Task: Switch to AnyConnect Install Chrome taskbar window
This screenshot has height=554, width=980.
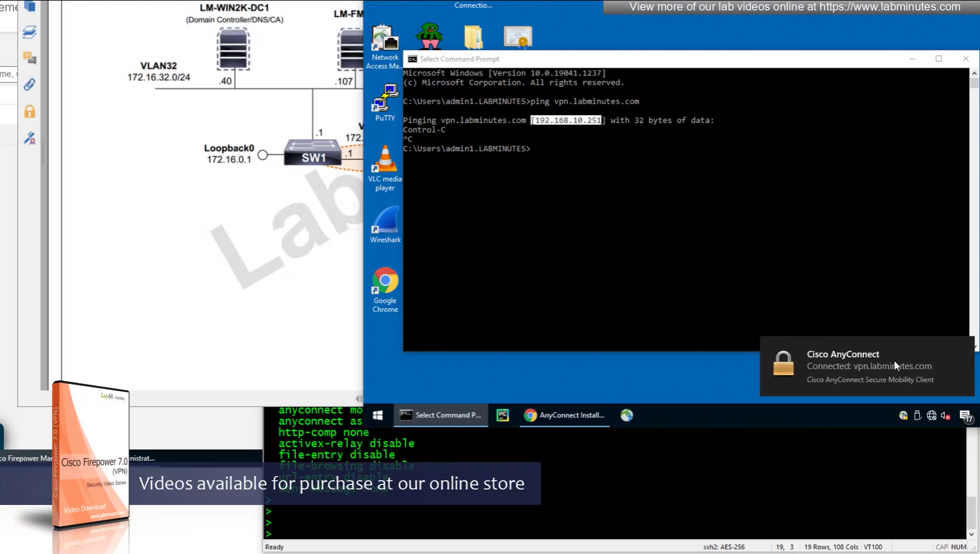Action: [565, 415]
